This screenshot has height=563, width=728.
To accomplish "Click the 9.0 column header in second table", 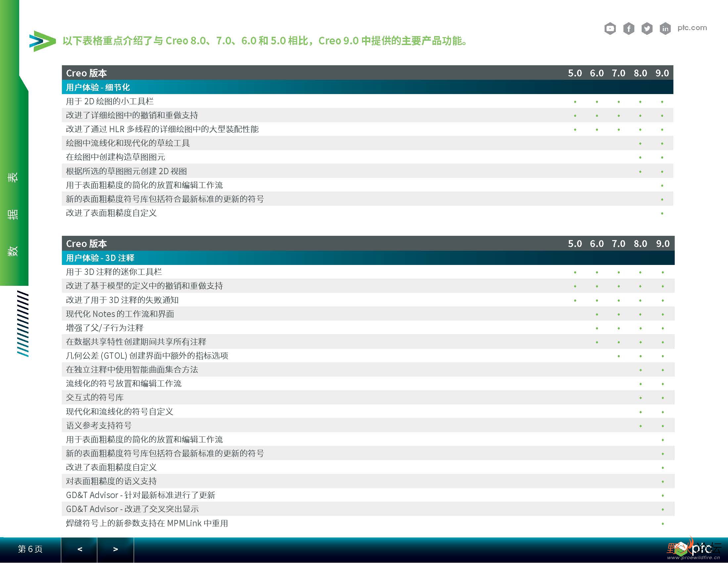I will [663, 244].
